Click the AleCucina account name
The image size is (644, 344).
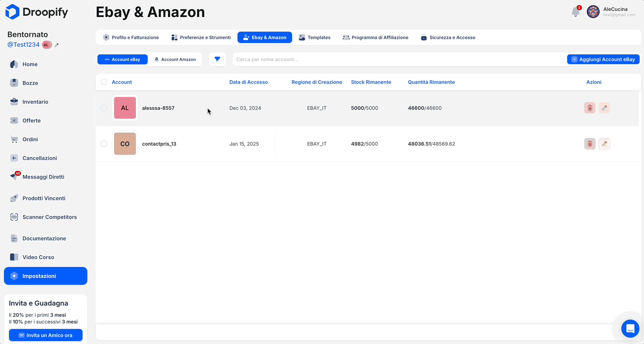coord(615,9)
